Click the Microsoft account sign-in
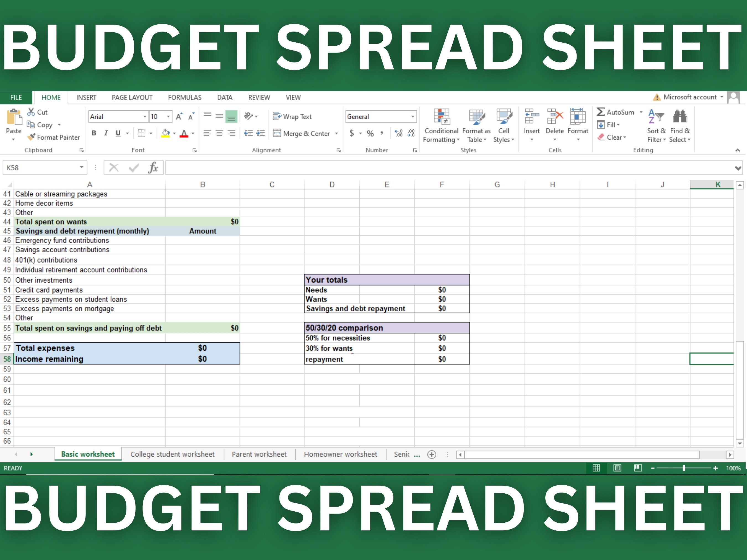 (x=690, y=97)
